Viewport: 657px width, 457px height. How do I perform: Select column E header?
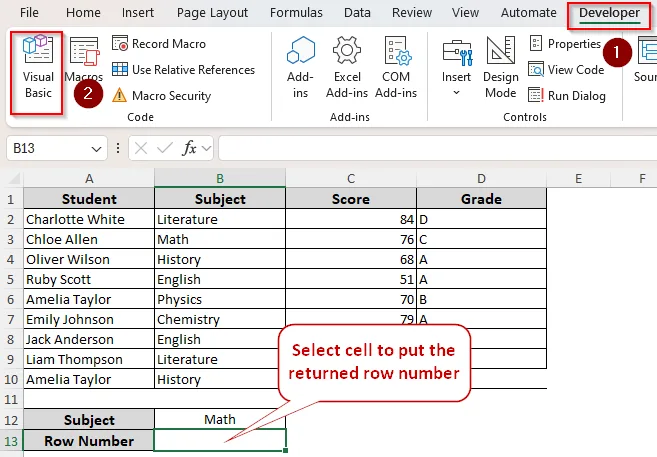(x=579, y=179)
